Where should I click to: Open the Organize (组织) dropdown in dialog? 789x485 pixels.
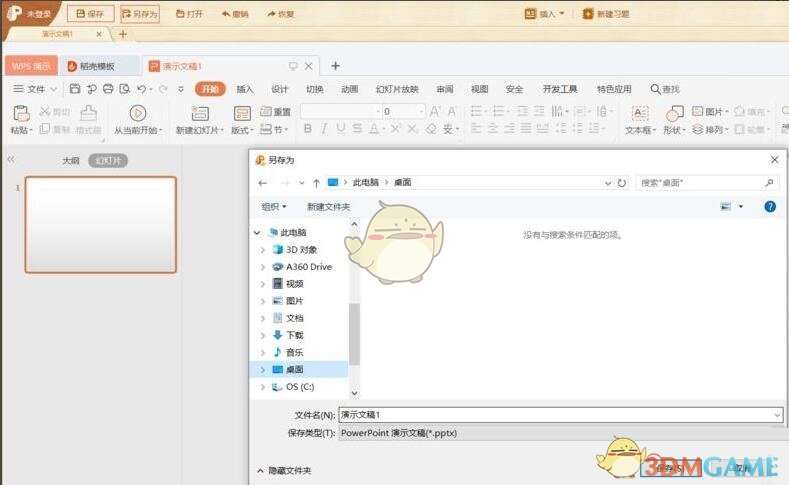point(274,207)
